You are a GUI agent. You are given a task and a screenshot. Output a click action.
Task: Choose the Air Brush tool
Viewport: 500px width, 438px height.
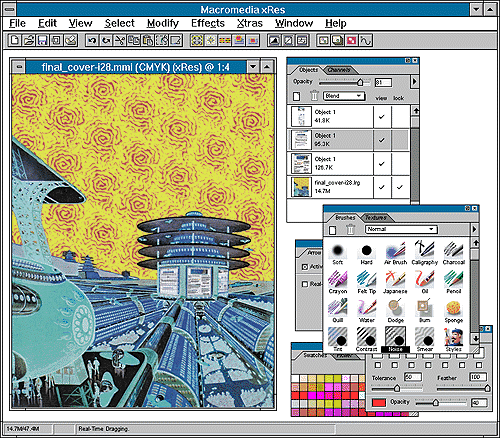[395, 253]
